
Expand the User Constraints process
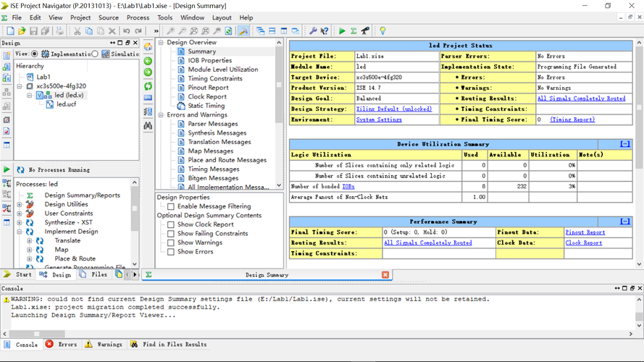[x=20, y=214]
